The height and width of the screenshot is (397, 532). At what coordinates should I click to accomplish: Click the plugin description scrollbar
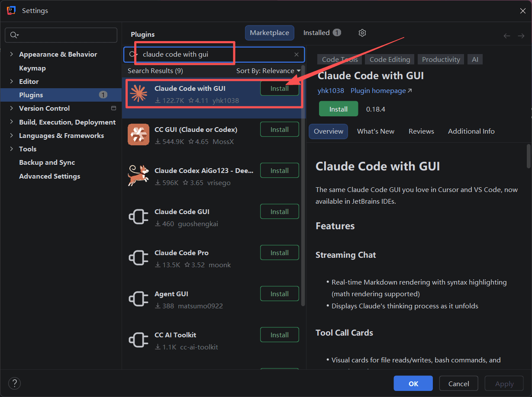point(529,156)
